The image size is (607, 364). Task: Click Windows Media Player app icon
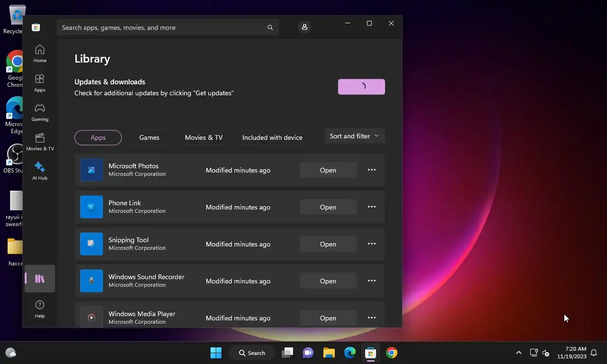[92, 317]
